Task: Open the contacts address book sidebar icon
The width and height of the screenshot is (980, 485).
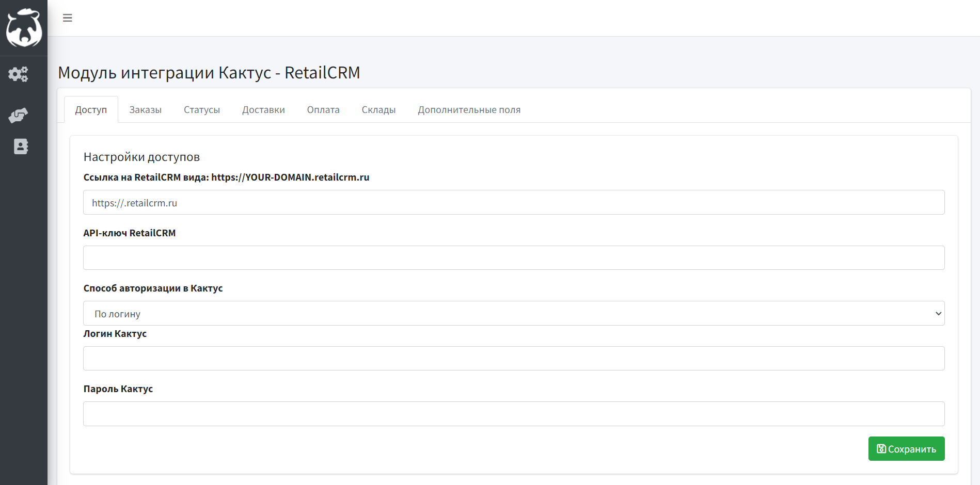Action: [x=21, y=147]
